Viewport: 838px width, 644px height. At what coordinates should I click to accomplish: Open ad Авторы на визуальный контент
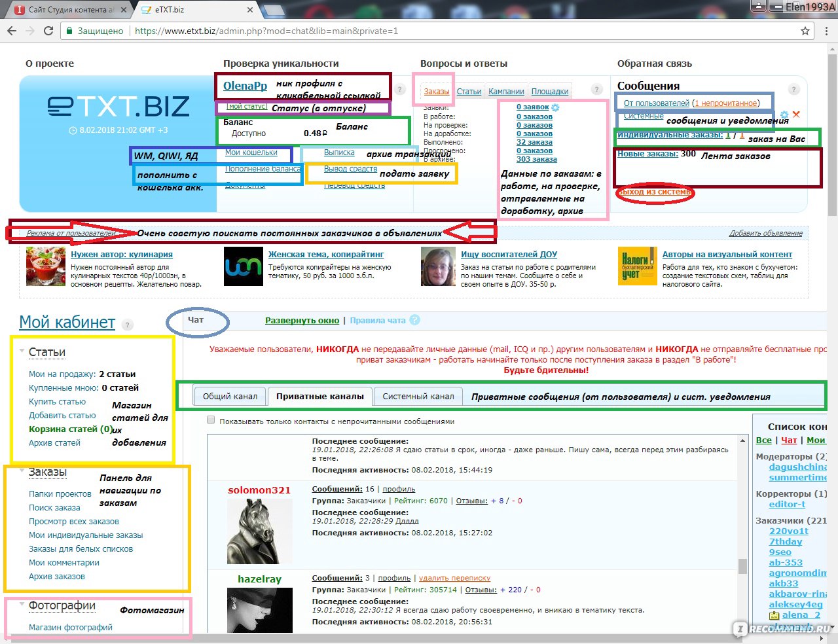click(727, 254)
